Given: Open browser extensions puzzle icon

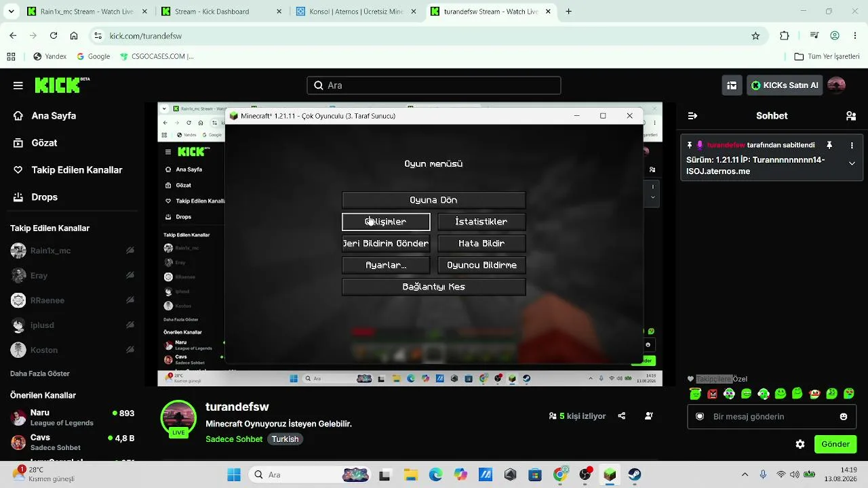Looking at the screenshot, I should coord(785,36).
